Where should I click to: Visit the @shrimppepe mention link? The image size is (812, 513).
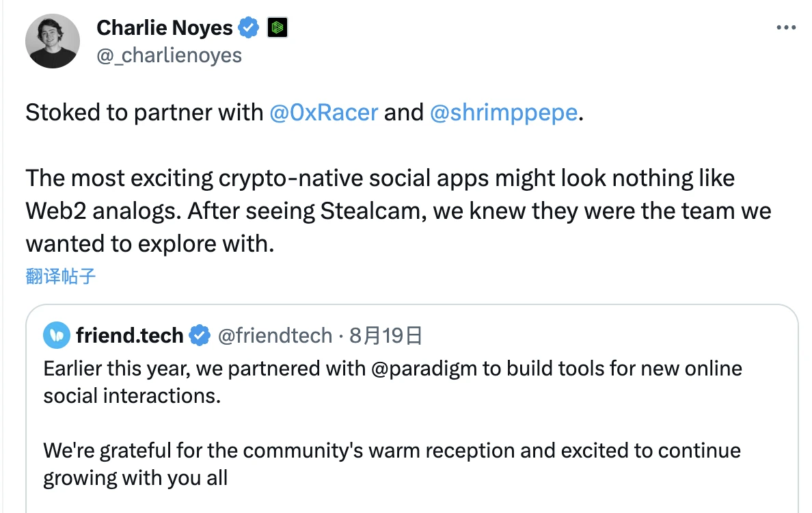tap(504, 112)
